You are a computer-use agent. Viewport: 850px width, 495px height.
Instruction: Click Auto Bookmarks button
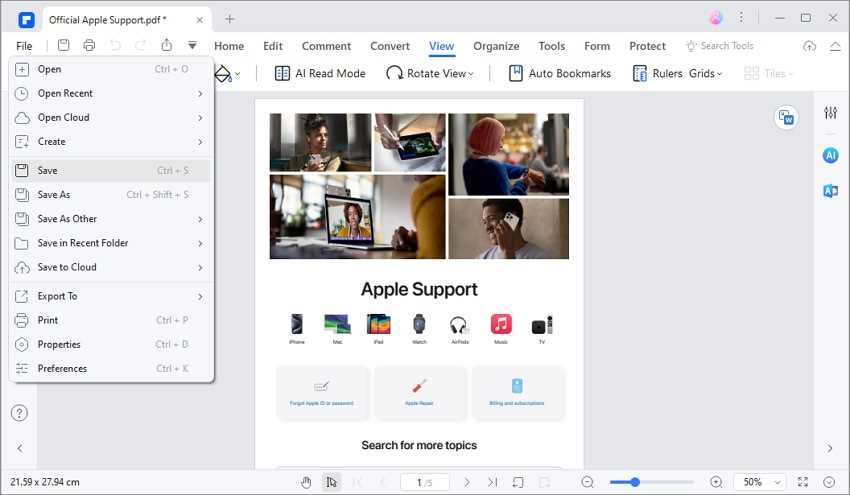[560, 73]
